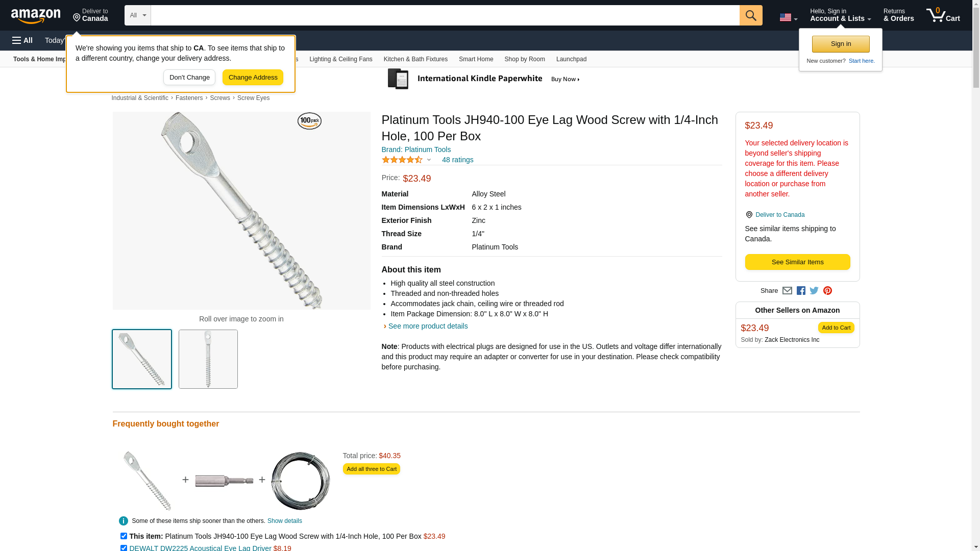Open the Smart Home menu item
Image resolution: width=980 pixels, height=551 pixels.
point(476,59)
